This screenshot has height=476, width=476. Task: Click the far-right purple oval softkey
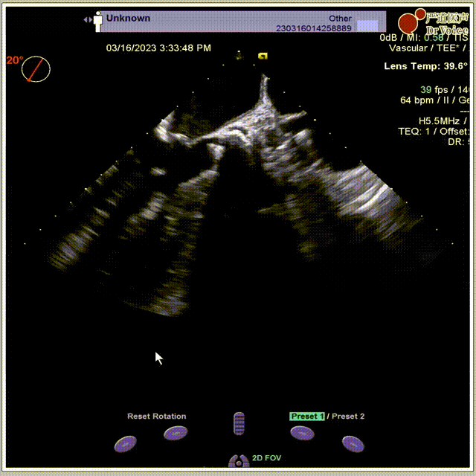[x=353, y=444]
